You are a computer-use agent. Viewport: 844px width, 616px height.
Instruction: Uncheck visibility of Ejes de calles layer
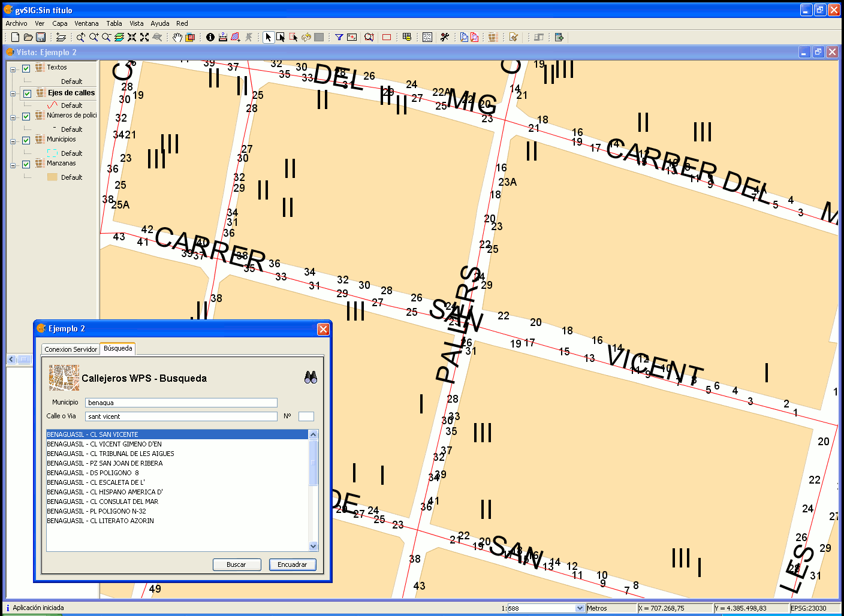click(x=28, y=93)
